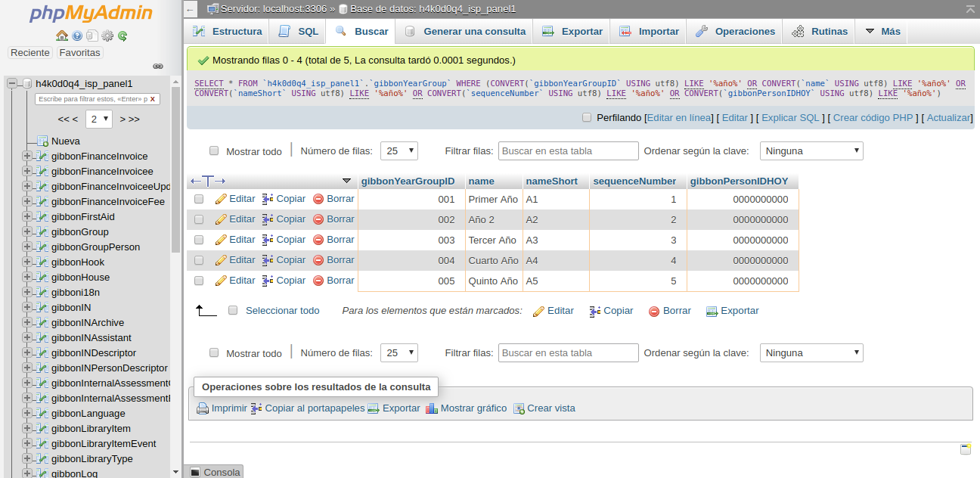This screenshot has height=478, width=980.
Task: Open phpMyAdmin documentation help icon
Action: pos(77,36)
